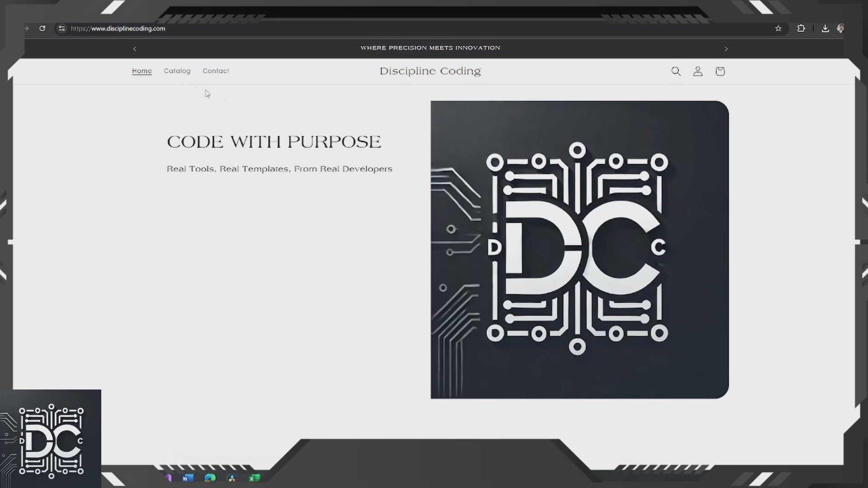Bookmark this page with the star icon
Viewport: 868px width, 488px height.
(x=778, y=28)
